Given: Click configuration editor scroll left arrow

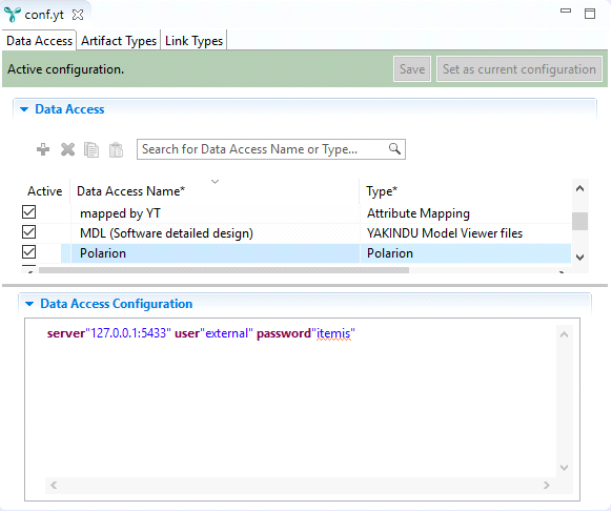Looking at the screenshot, I should (x=54, y=485).
